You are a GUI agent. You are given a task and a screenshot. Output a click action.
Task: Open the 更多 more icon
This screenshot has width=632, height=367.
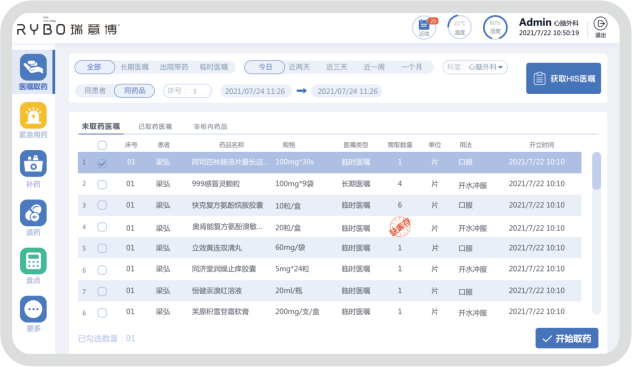33,309
